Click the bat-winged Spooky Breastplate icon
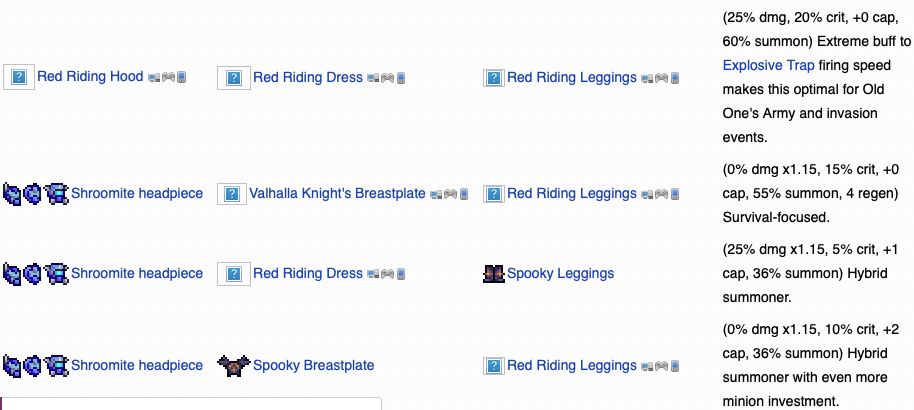The height and width of the screenshot is (410, 914). tap(232, 365)
